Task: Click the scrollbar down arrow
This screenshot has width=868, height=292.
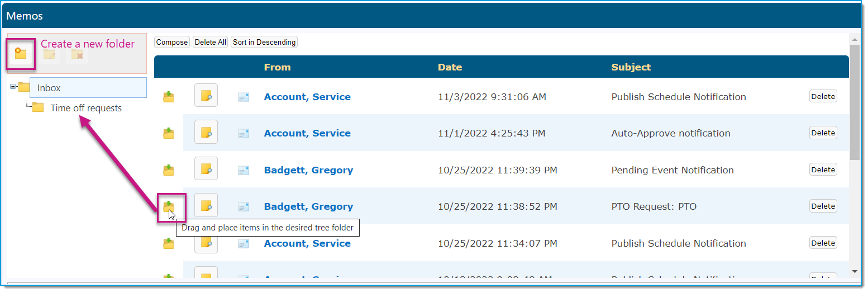Action: pos(855,272)
